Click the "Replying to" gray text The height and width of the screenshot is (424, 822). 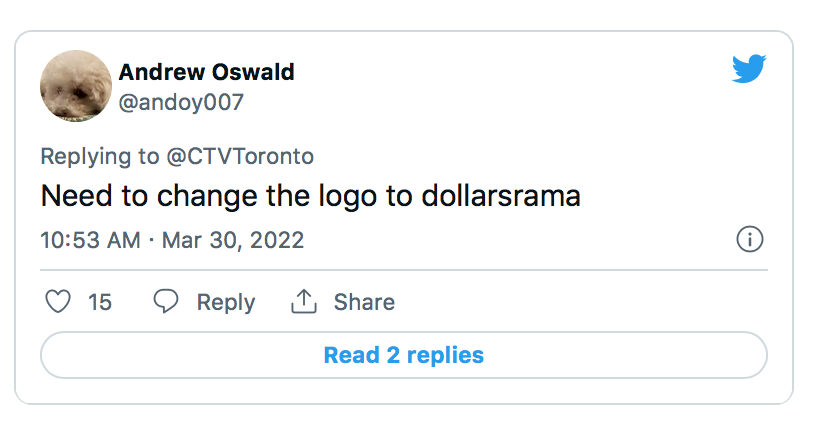point(100,156)
